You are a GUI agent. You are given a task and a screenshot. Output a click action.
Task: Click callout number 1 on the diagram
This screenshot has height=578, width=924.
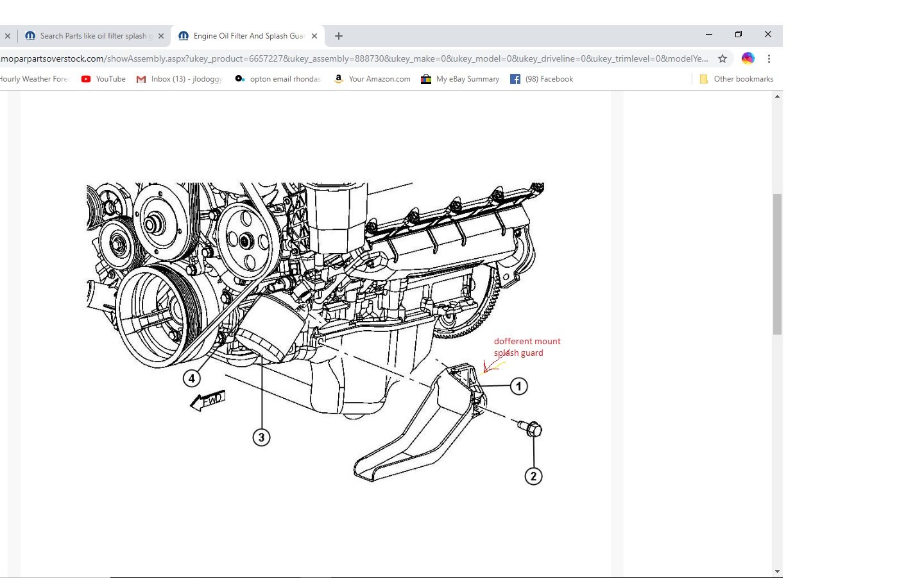[x=519, y=387]
